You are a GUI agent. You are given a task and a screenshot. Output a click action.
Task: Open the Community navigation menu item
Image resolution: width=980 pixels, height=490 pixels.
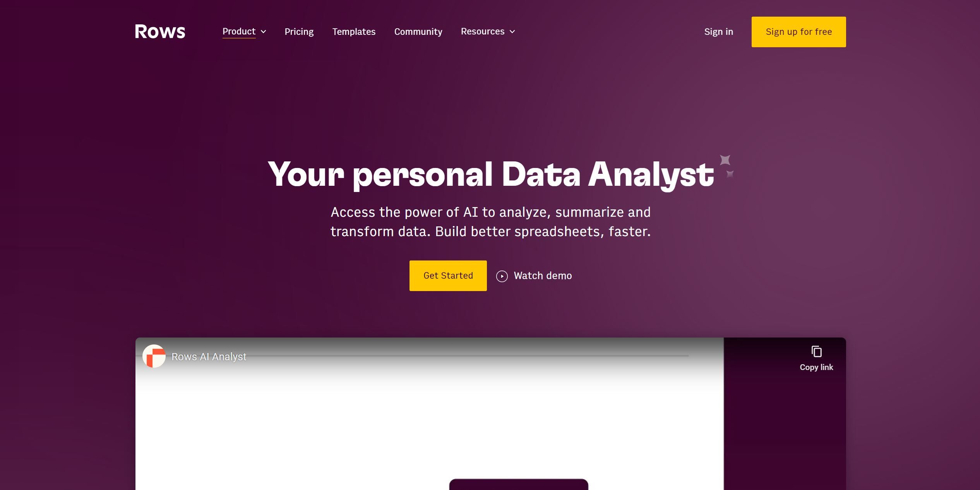[x=418, y=31]
